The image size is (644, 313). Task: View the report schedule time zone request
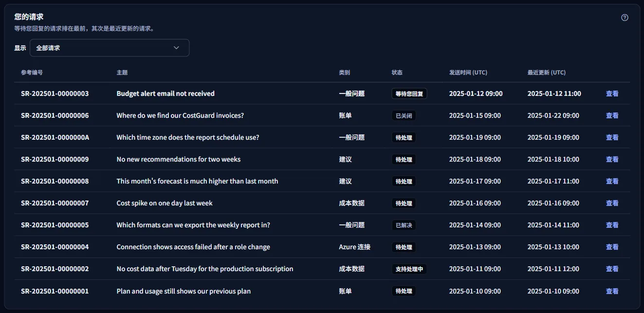pos(612,137)
